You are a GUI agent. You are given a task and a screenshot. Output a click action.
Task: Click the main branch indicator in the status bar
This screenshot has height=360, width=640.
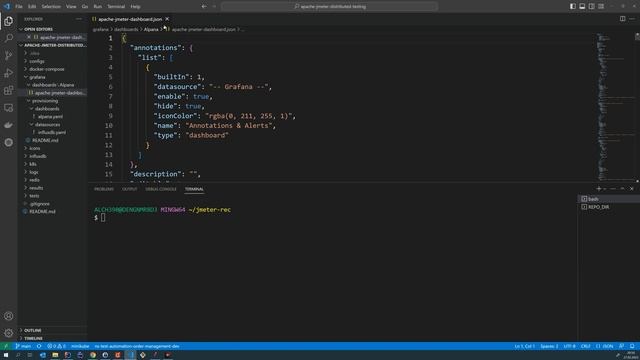pos(23,346)
